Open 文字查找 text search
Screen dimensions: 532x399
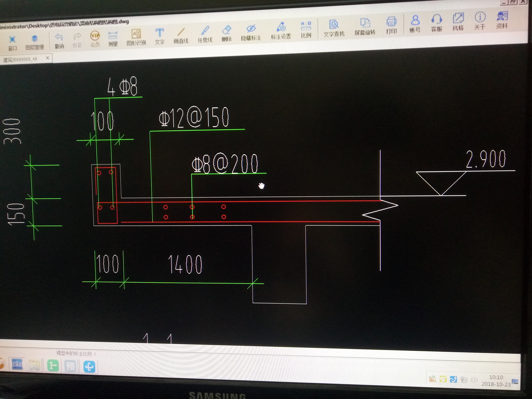click(x=334, y=28)
